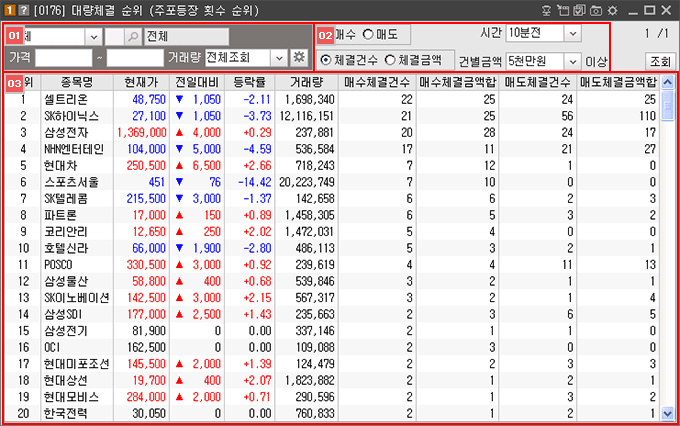680x426 pixels.
Task: Click the 1,369,000 price cell
Action: coord(142,132)
